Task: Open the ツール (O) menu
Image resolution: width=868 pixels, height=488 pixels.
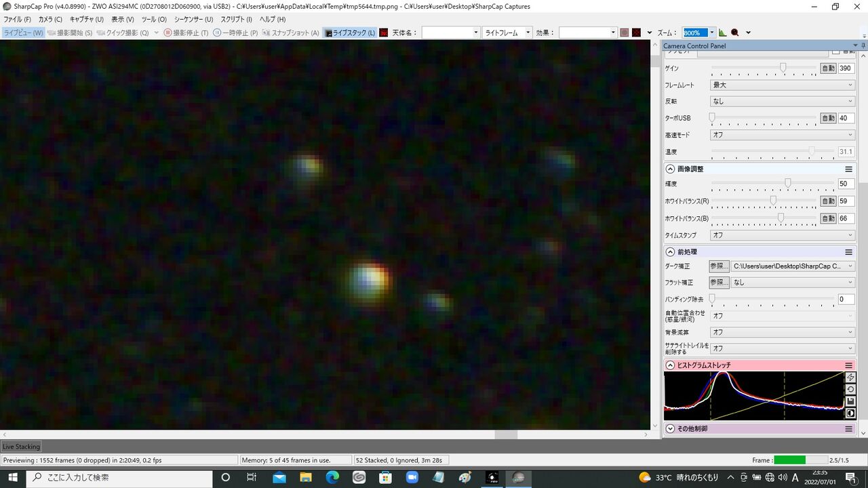Action: [x=154, y=20]
